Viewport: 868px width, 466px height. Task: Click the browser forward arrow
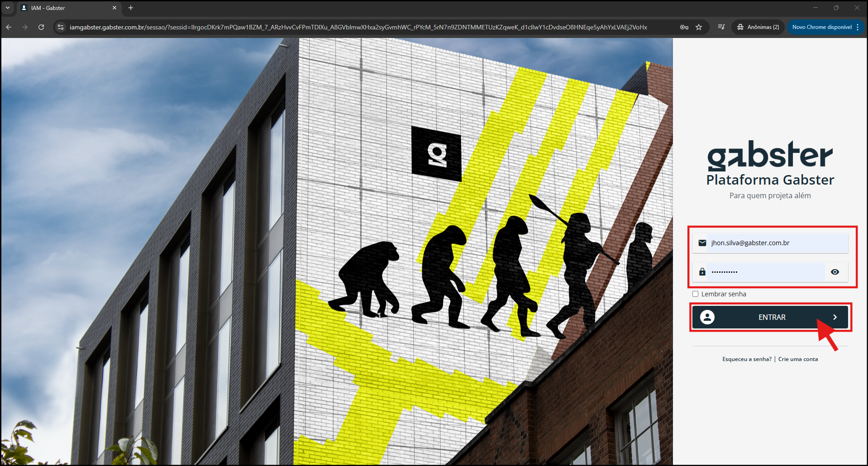(x=25, y=27)
